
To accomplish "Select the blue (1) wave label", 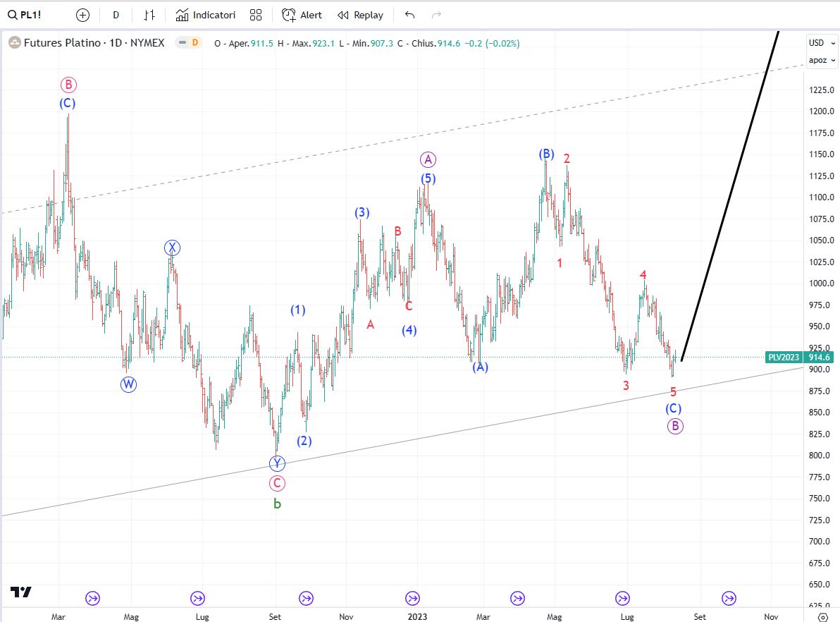I will coord(298,310).
